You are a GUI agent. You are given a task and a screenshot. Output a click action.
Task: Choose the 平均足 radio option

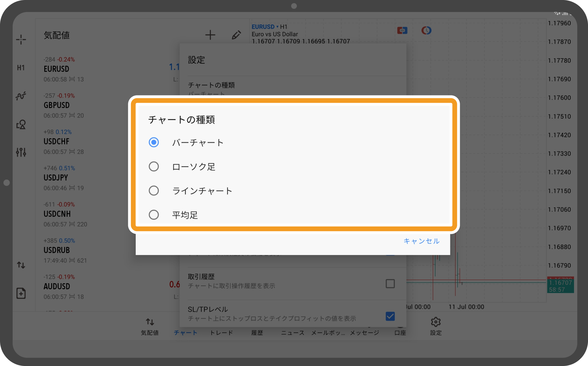click(x=154, y=215)
